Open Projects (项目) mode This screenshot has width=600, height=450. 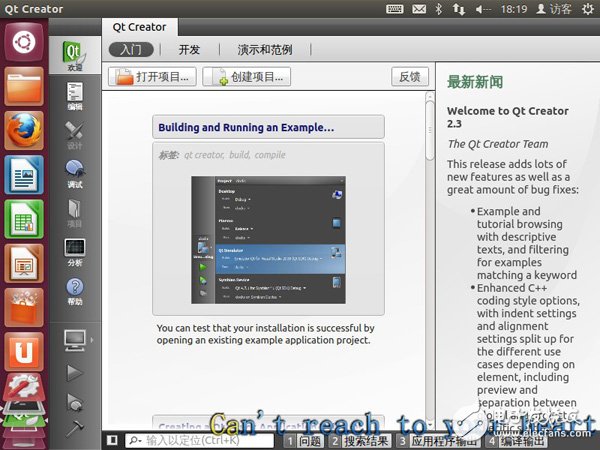point(75,213)
